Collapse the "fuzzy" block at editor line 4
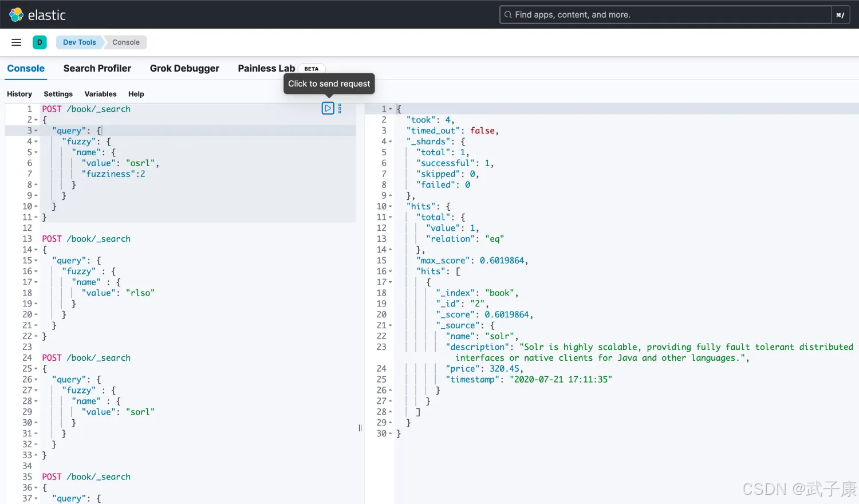The image size is (859, 504). tap(36, 142)
